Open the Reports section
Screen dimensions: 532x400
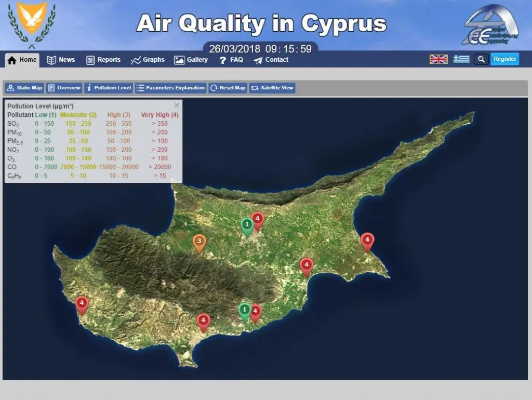[x=103, y=60]
